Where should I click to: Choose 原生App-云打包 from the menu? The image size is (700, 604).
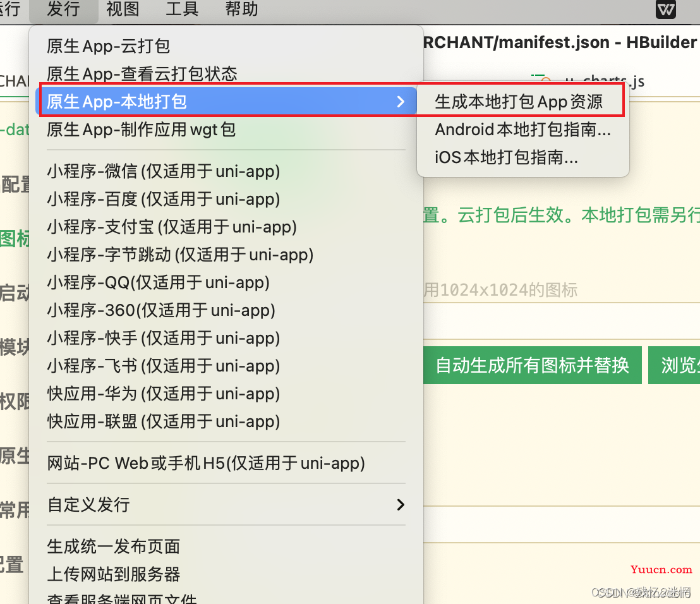pyautogui.click(x=109, y=46)
